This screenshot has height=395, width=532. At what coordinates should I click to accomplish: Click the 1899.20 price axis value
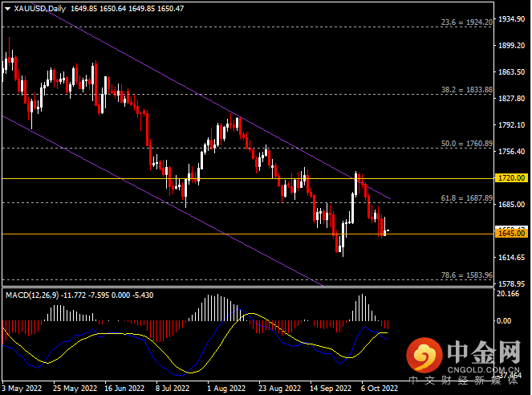coord(511,46)
